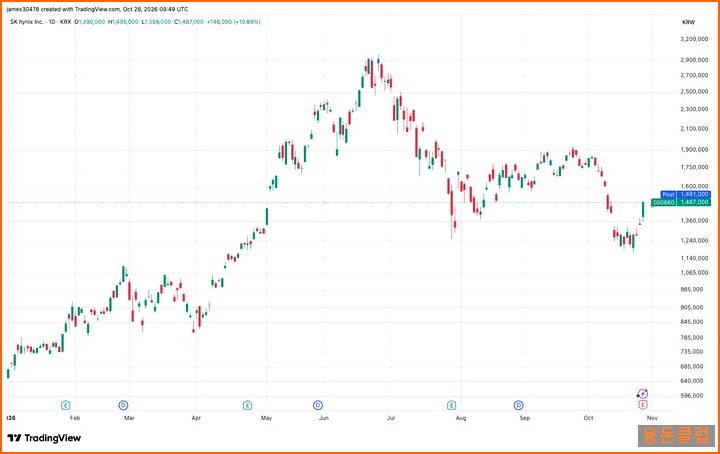Click the 1,750,000 price axis label
This screenshot has width=720, height=454.
[694, 167]
